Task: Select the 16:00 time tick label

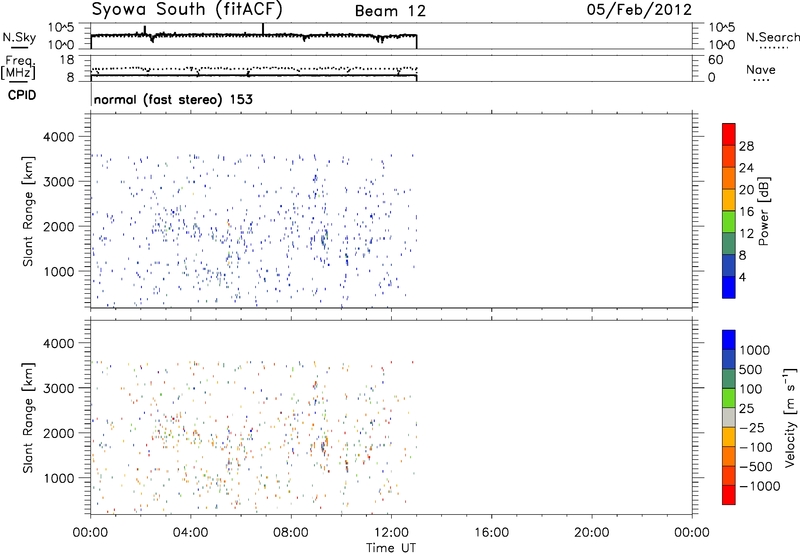Action: 491,533
